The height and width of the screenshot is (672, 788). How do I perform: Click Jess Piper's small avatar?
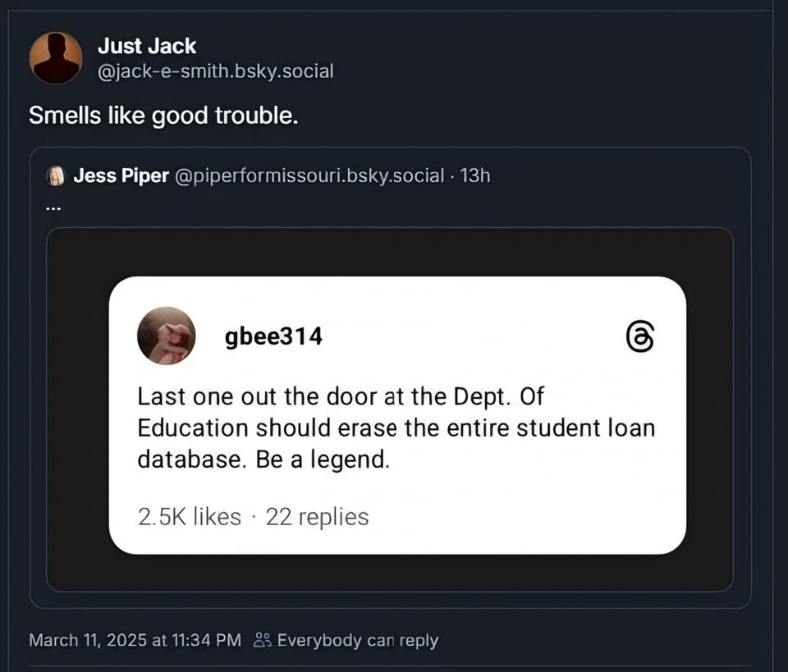[x=57, y=176]
